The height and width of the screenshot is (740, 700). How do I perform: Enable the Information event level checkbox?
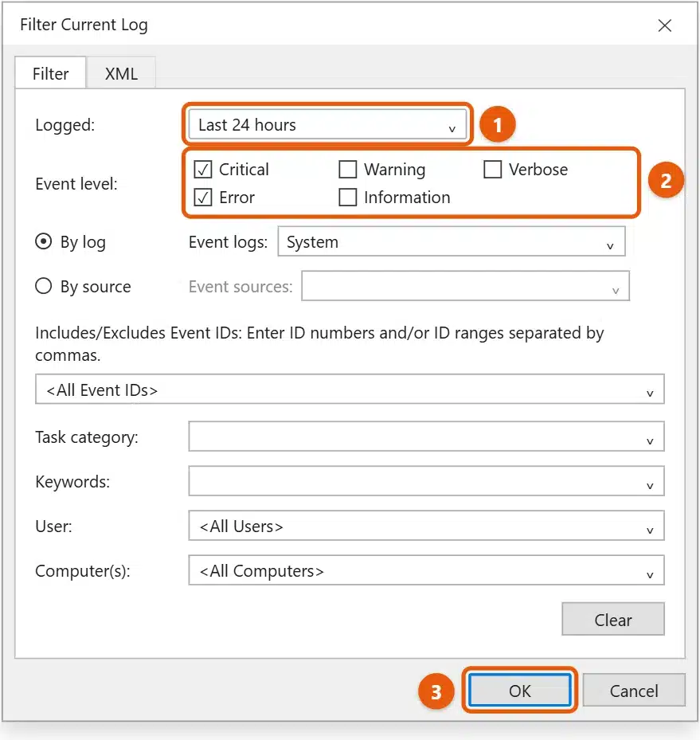pos(348,198)
